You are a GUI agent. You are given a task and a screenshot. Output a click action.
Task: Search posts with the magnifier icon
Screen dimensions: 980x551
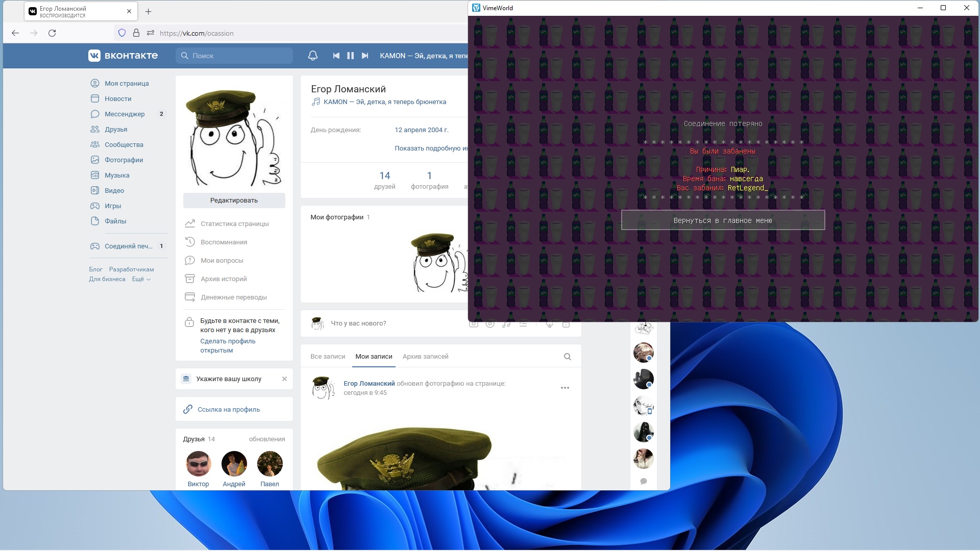tap(568, 356)
